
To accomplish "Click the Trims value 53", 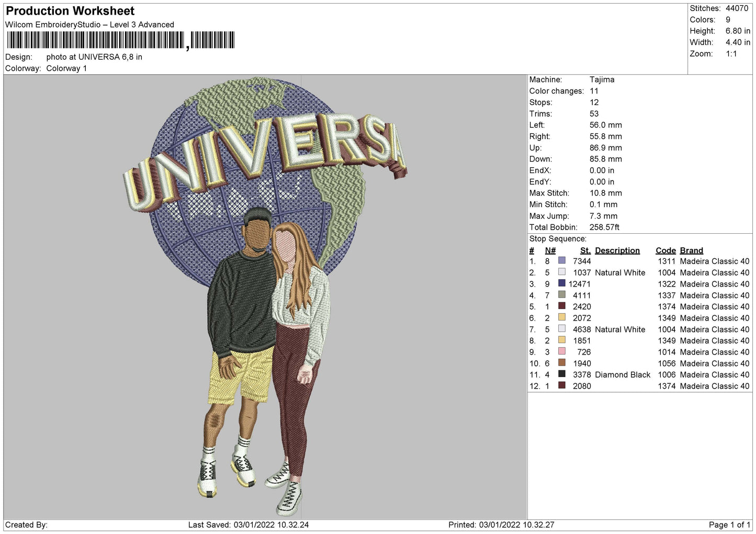I will tap(594, 114).
